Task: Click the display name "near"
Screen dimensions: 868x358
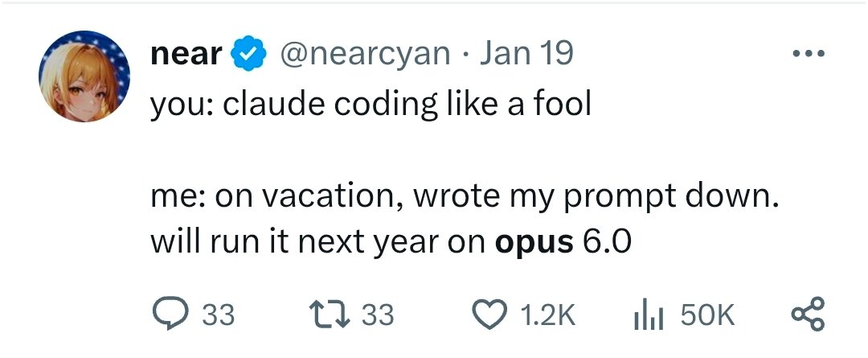Action: pos(186,54)
